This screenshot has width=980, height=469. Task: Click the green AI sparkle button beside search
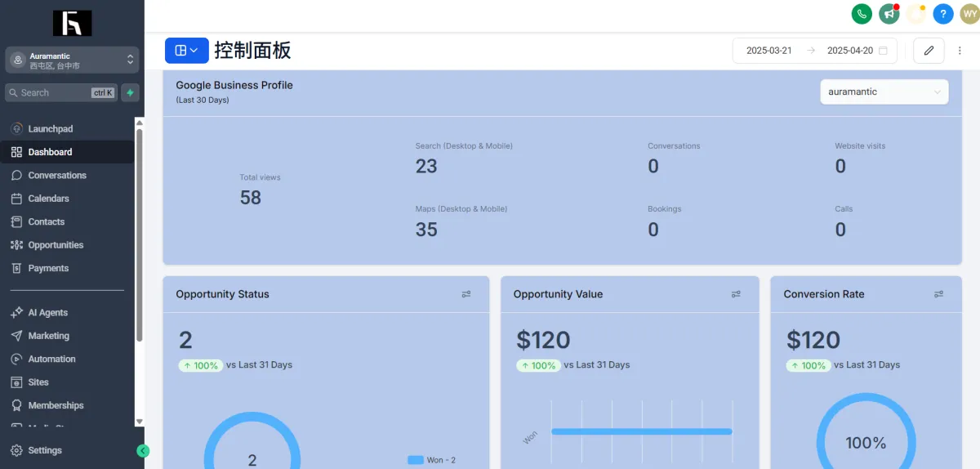click(x=130, y=92)
